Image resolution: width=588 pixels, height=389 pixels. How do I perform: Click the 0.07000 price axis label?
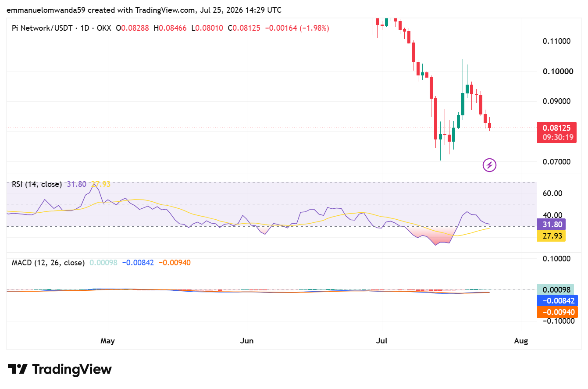point(556,162)
